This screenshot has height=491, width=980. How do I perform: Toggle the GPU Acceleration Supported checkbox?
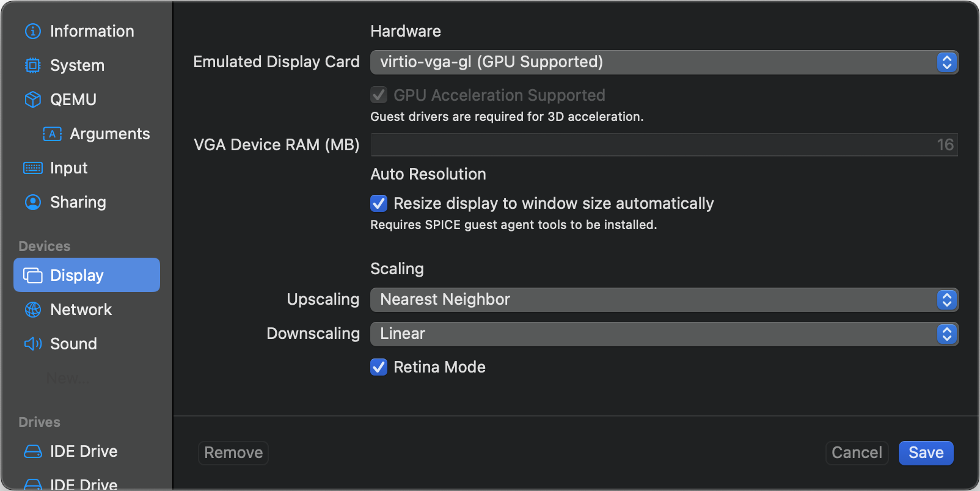[379, 95]
